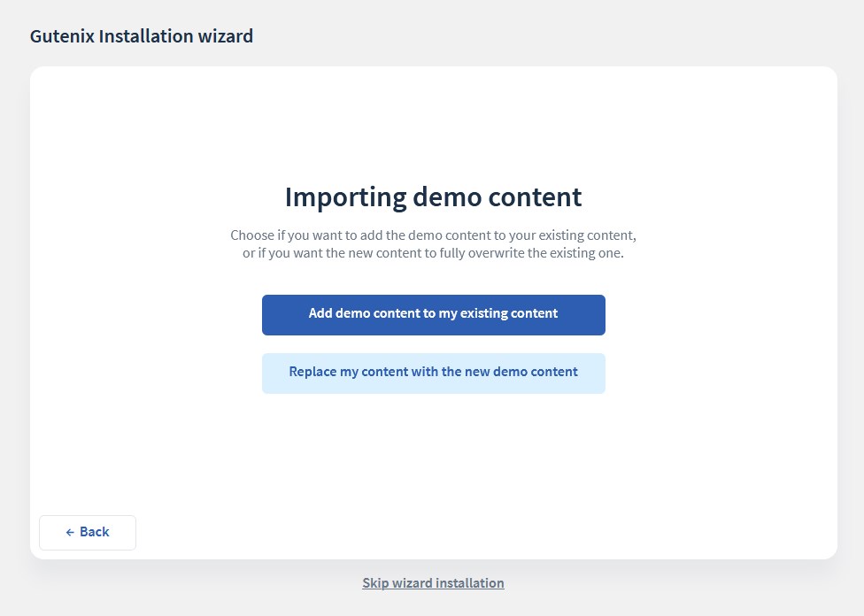Click the 'Importing demo content' heading
The image size is (864, 616).
coord(433,196)
